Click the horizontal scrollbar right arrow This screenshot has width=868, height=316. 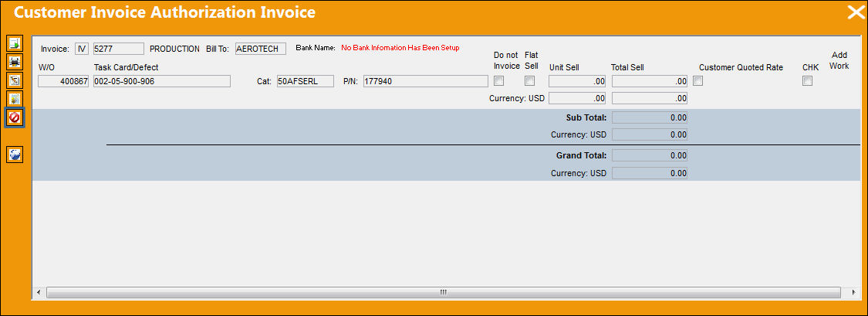(x=853, y=292)
